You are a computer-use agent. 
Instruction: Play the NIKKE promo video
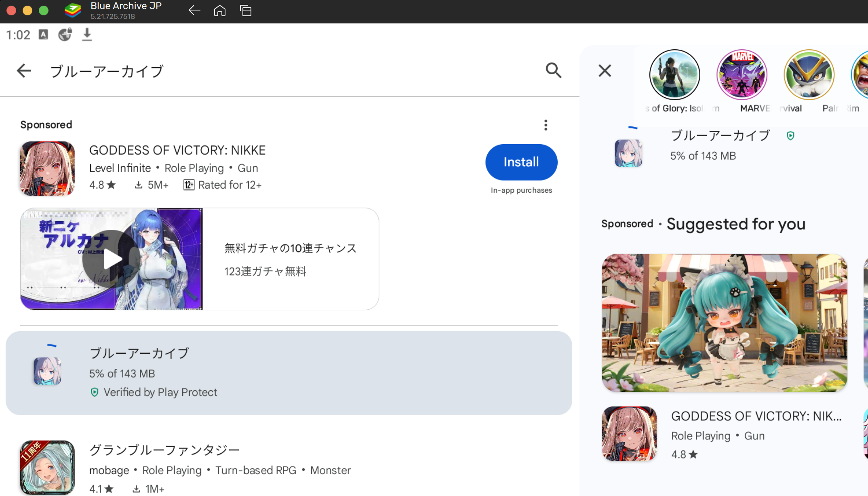click(111, 259)
